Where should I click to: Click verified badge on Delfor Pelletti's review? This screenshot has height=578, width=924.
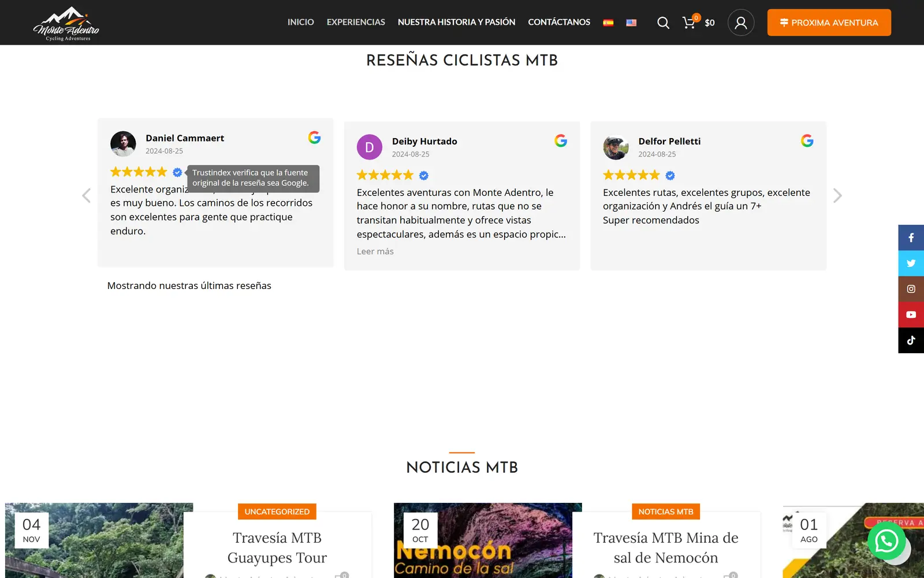click(x=670, y=175)
